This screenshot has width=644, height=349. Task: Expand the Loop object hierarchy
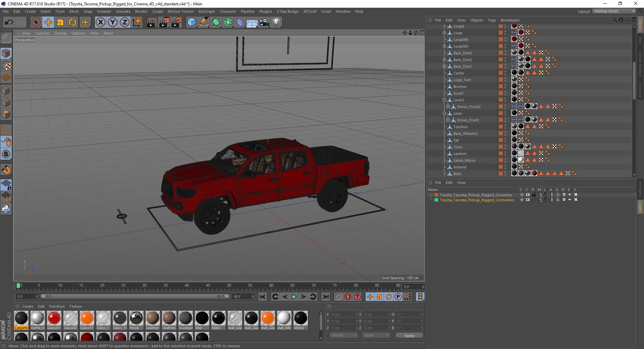[444, 33]
